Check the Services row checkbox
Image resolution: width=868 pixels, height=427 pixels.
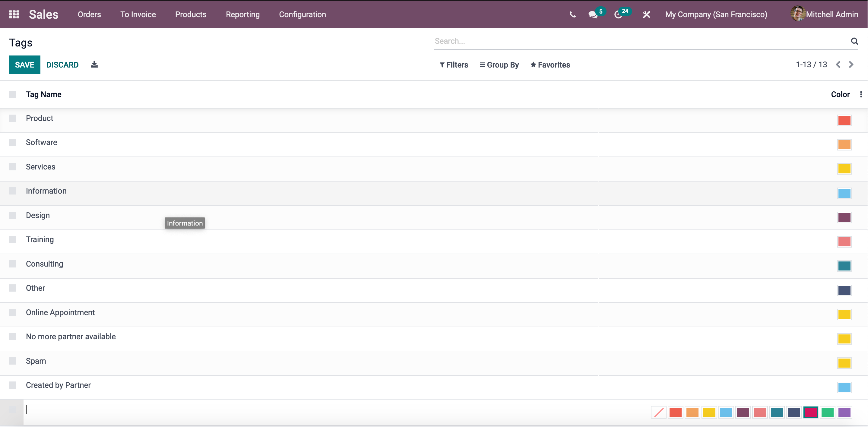pyautogui.click(x=12, y=167)
